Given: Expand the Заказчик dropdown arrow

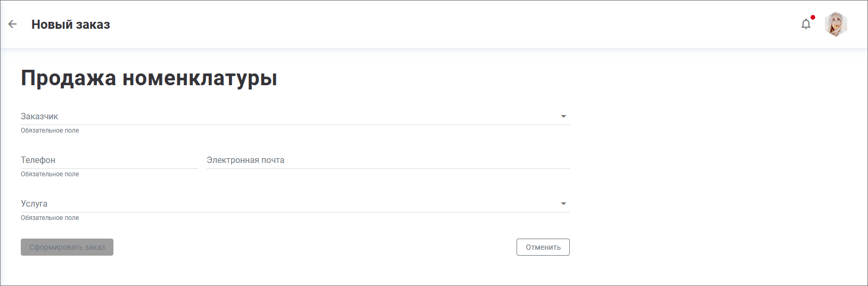Looking at the screenshot, I should (563, 116).
